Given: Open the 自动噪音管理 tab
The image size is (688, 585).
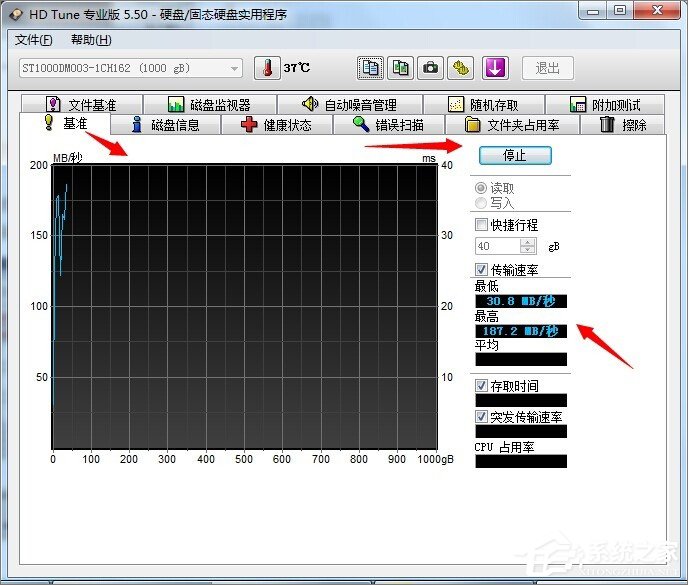Looking at the screenshot, I should pos(350,104).
